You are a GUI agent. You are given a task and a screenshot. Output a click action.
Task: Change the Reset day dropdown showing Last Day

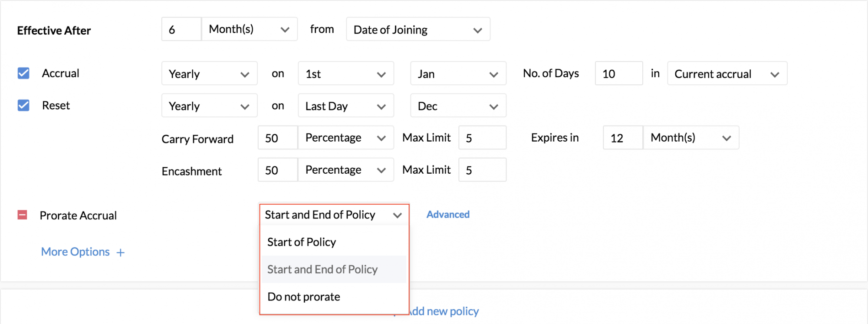[345, 106]
